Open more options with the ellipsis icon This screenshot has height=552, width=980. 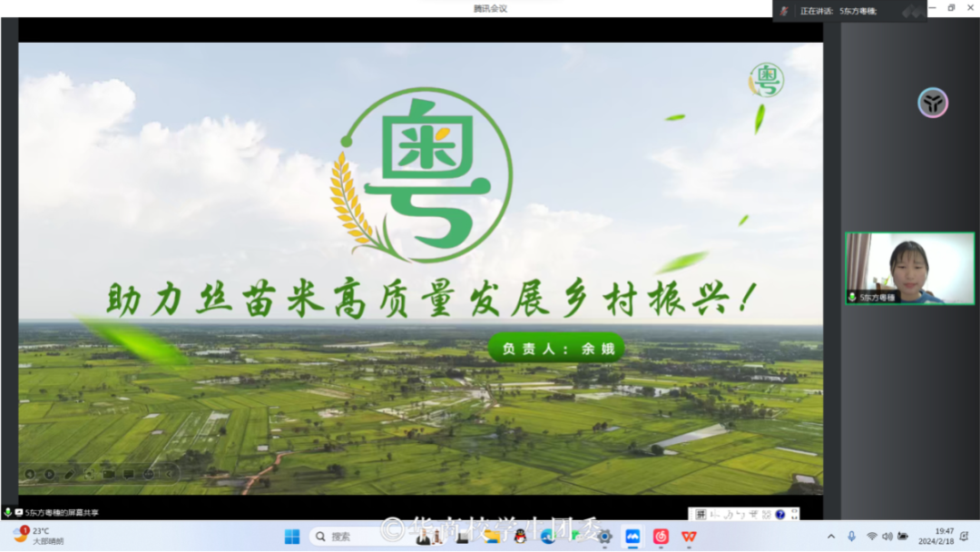coord(148,474)
